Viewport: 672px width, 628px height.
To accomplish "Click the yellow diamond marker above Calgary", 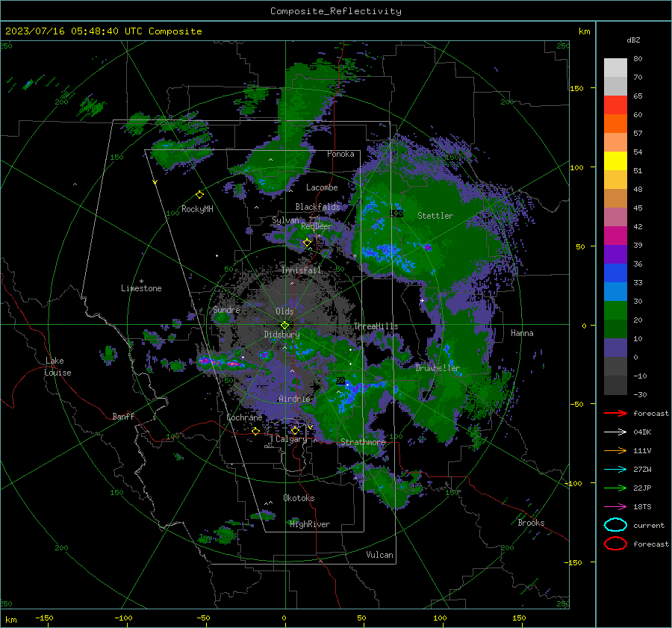I will point(295,430).
